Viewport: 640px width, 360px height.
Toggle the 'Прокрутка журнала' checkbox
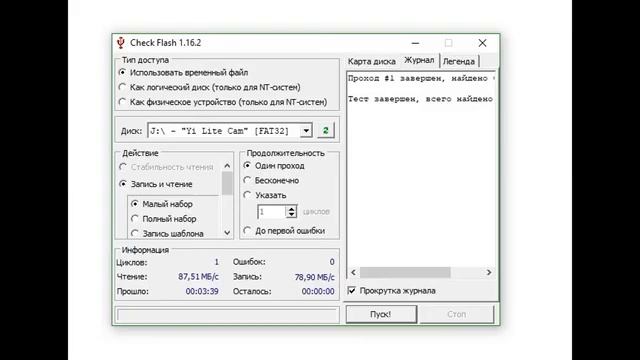[x=352, y=291]
